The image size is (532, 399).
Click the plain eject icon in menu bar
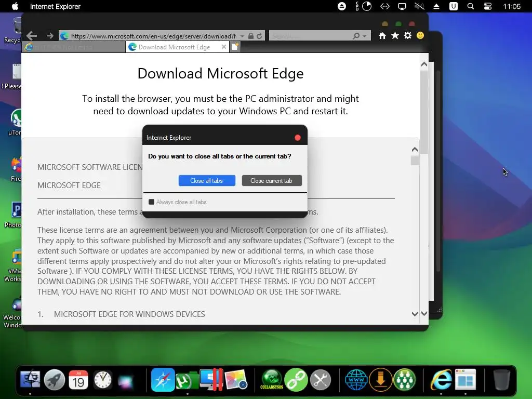click(x=436, y=6)
